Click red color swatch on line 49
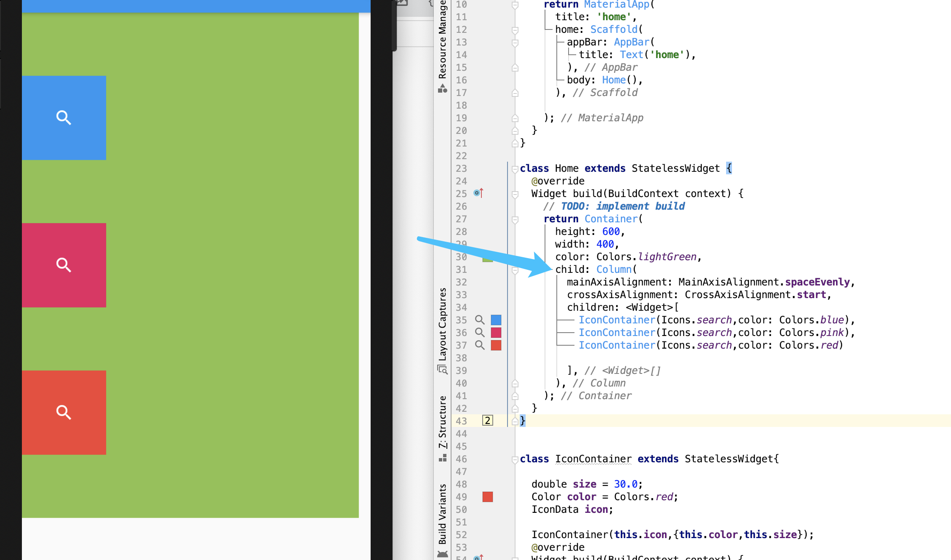Image resolution: width=951 pixels, height=560 pixels. (488, 496)
